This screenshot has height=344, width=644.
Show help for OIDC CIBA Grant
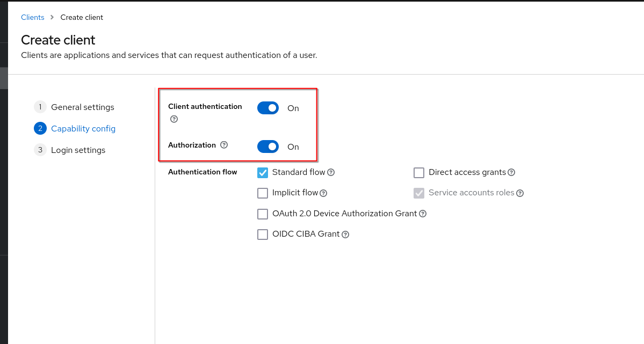point(345,235)
